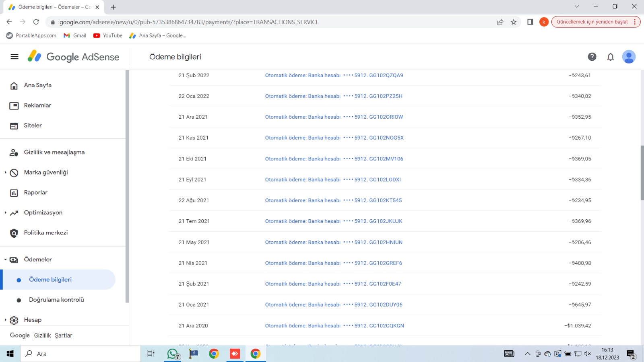
Task: Click the Google AdSense logo
Action: (x=73, y=57)
